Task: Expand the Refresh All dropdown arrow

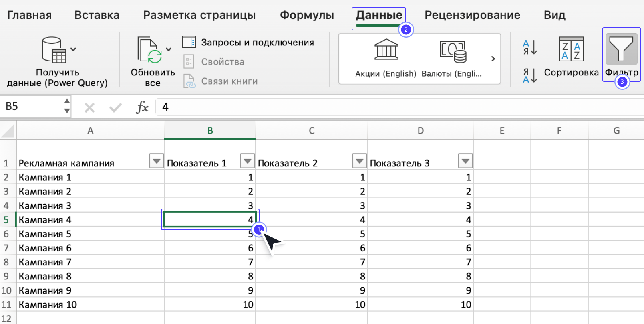Action: pos(169,49)
